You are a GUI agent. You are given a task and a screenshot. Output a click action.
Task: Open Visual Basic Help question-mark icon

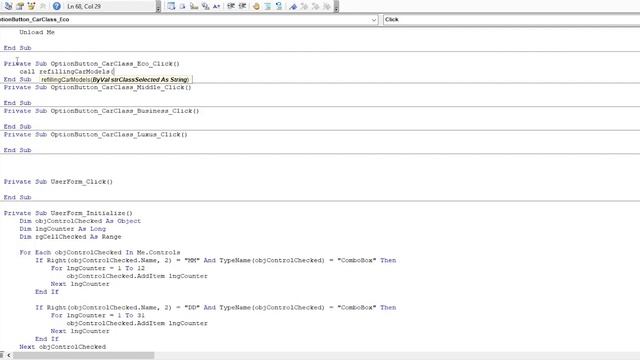coord(57,6)
